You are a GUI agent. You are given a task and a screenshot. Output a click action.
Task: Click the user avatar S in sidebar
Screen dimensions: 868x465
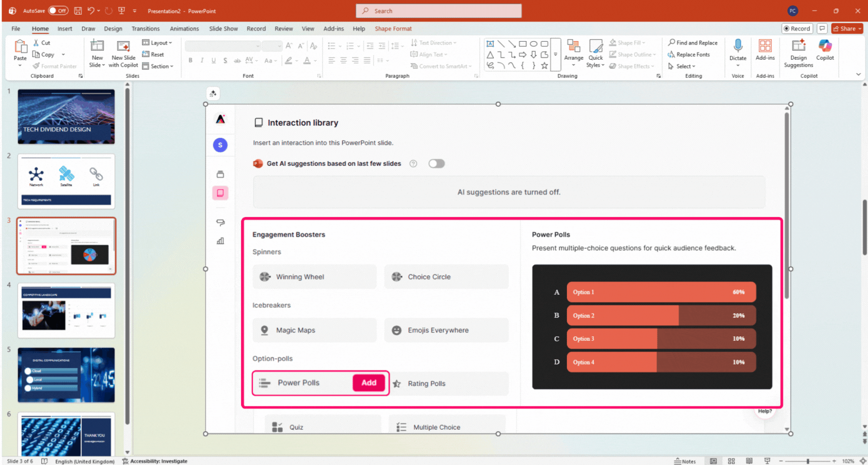tap(220, 145)
